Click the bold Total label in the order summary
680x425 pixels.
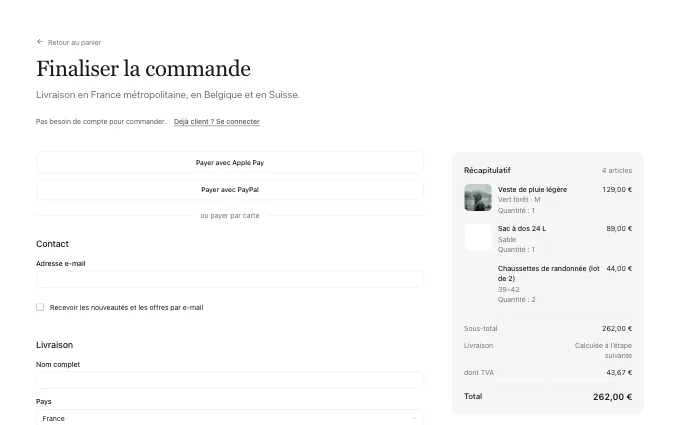[x=473, y=396]
